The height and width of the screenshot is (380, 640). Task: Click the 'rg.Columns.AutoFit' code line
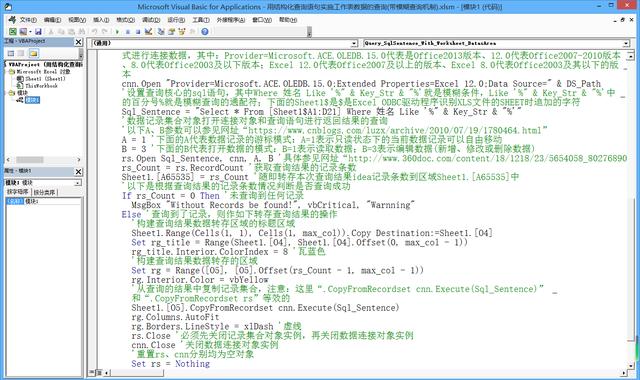(175, 317)
